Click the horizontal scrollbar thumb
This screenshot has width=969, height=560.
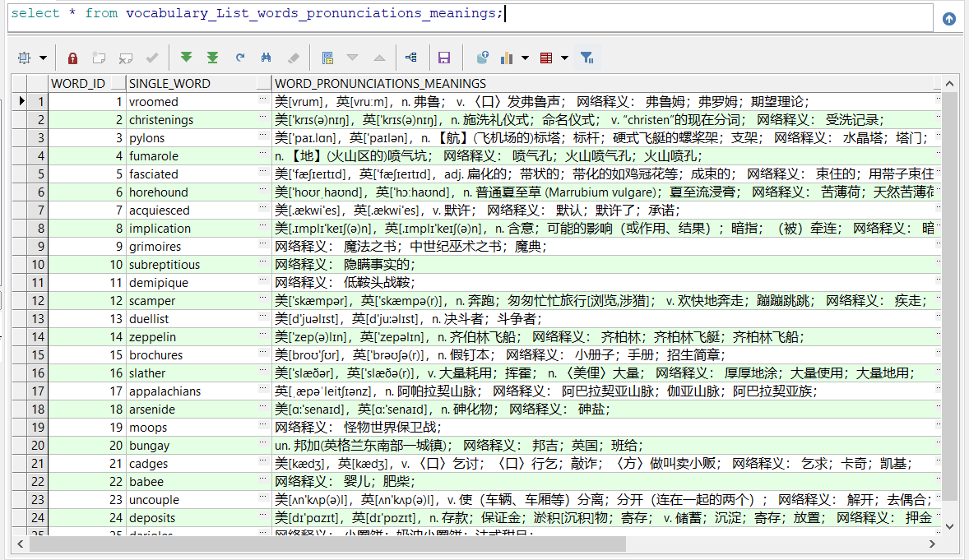327,544
